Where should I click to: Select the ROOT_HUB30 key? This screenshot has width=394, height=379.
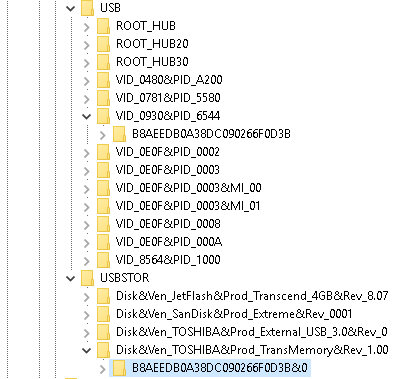coord(152,62)
